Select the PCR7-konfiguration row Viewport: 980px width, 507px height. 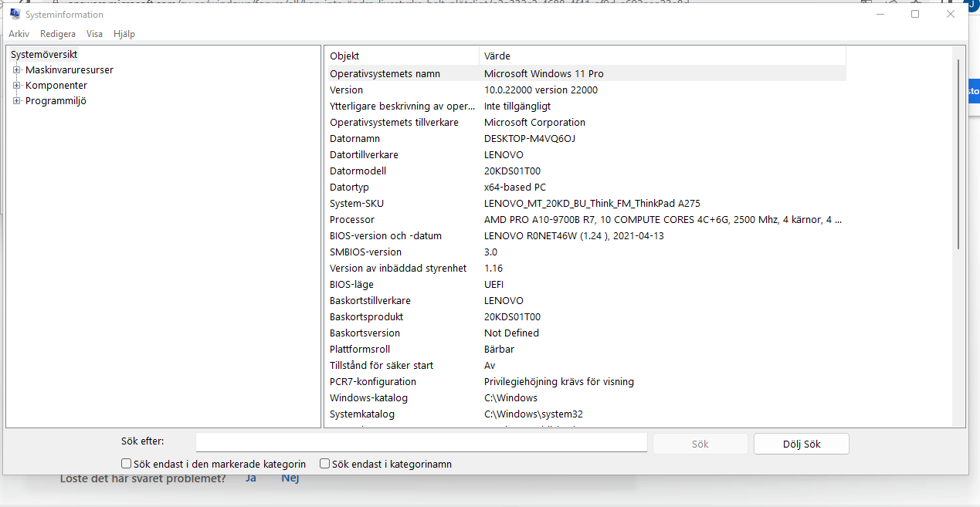point(585,381)
